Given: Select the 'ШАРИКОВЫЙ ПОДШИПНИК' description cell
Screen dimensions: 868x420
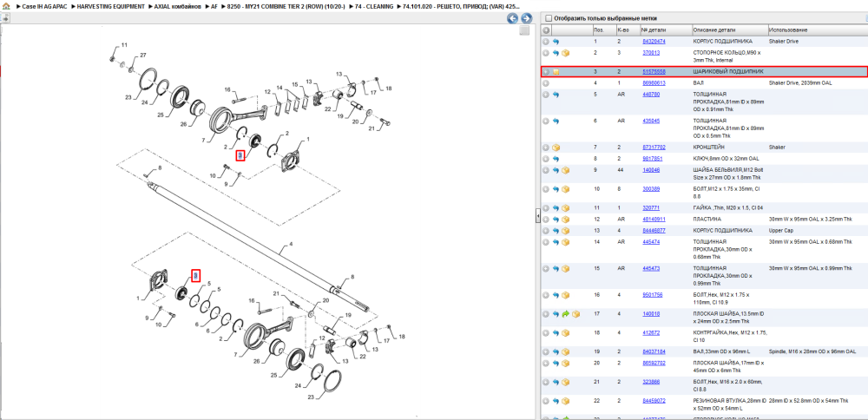Looking at the screenshot, I should (728, 71).
